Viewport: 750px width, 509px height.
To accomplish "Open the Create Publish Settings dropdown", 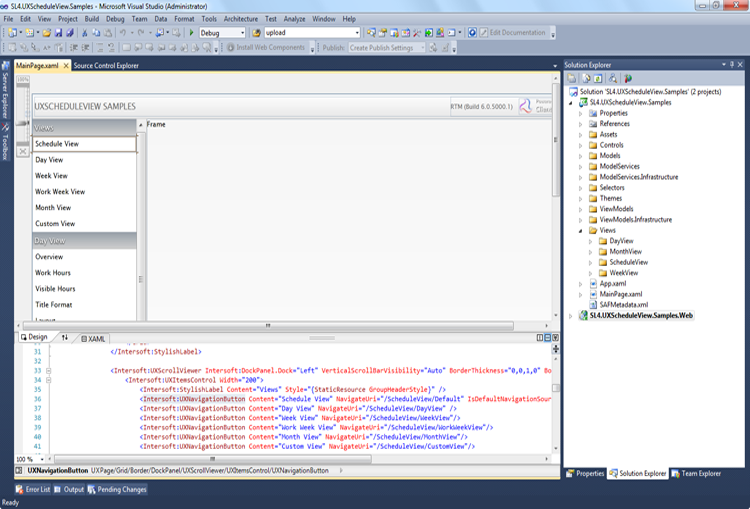I will coord(422,48).
